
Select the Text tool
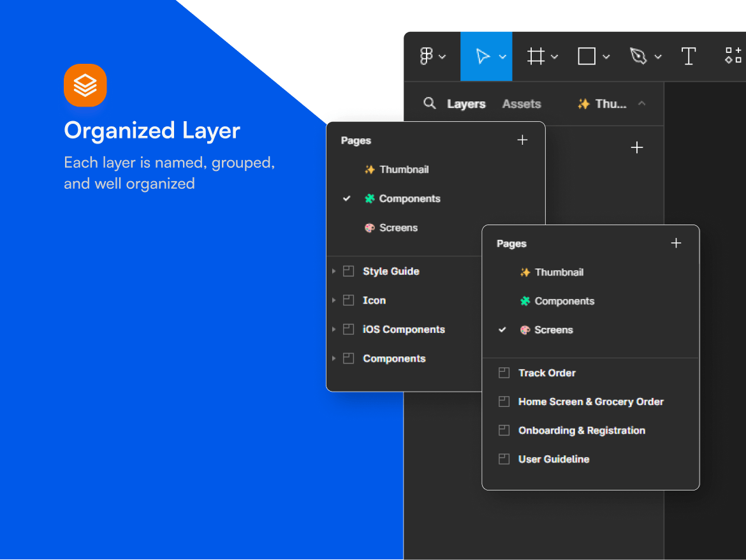(689, 56)
